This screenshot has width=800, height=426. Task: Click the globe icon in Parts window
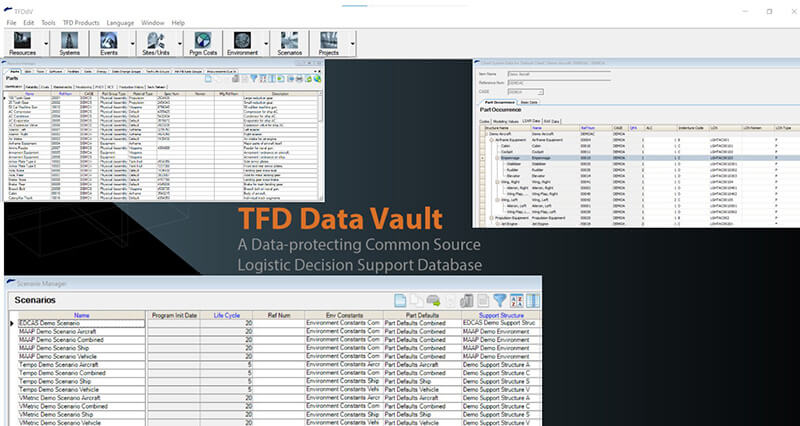[x=317, y=79]
